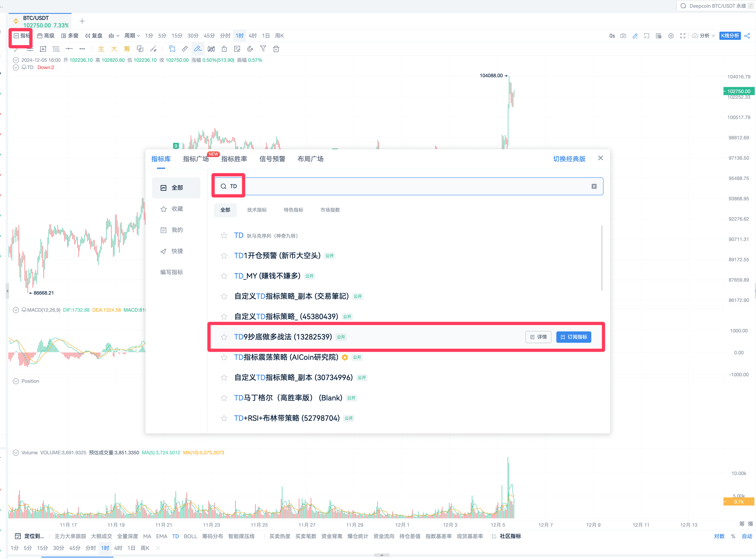The height and width of the screenshot is (559, 756).
Task: Click the paperclip attach icon
Action: pyautogui.click(x=250, y=49)
